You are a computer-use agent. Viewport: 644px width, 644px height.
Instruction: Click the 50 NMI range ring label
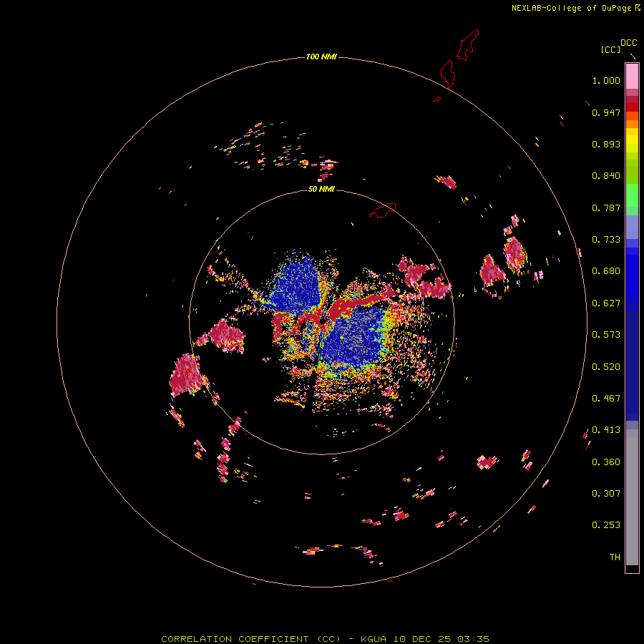coord(321,189)
